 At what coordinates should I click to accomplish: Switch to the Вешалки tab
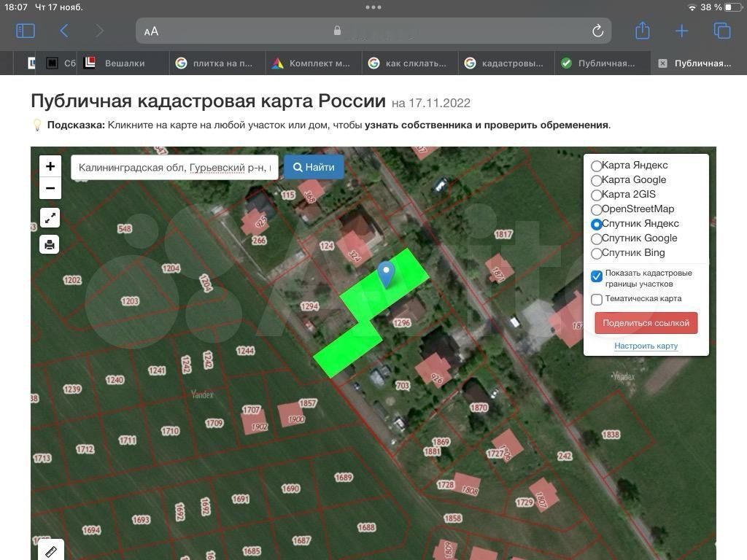pyautogui.click(x=124, y=63)
